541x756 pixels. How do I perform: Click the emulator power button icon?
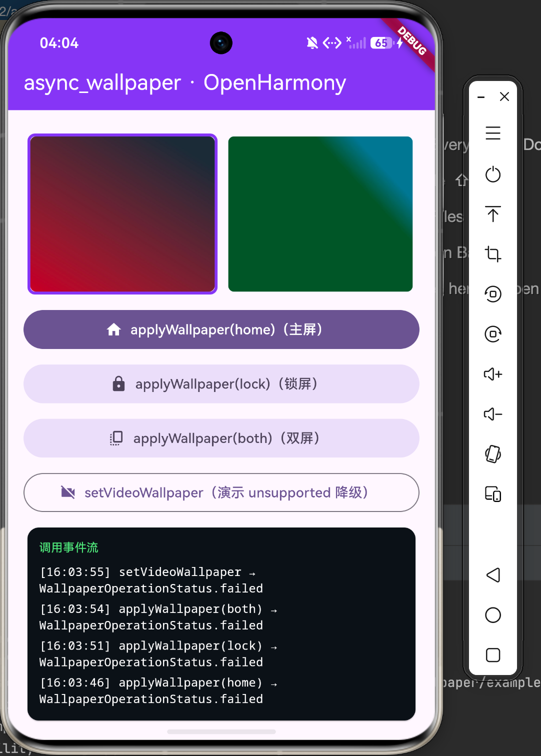click(493, 174)
